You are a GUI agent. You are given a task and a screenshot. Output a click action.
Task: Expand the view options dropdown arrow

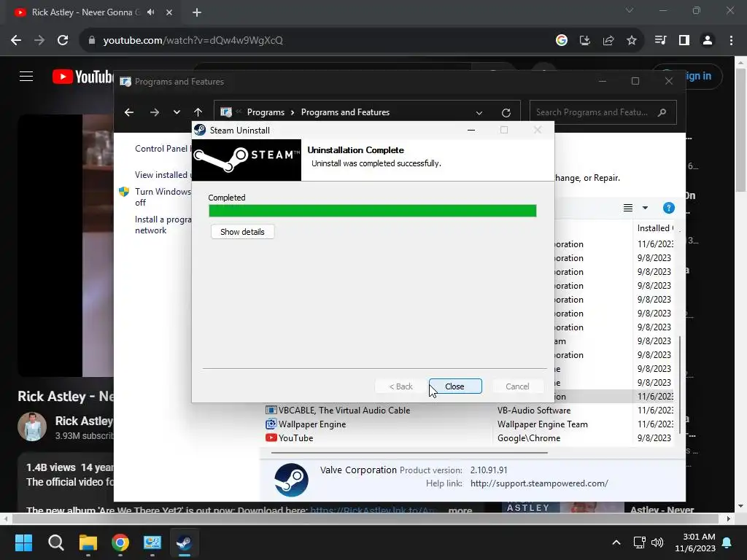tap(645, 208)
